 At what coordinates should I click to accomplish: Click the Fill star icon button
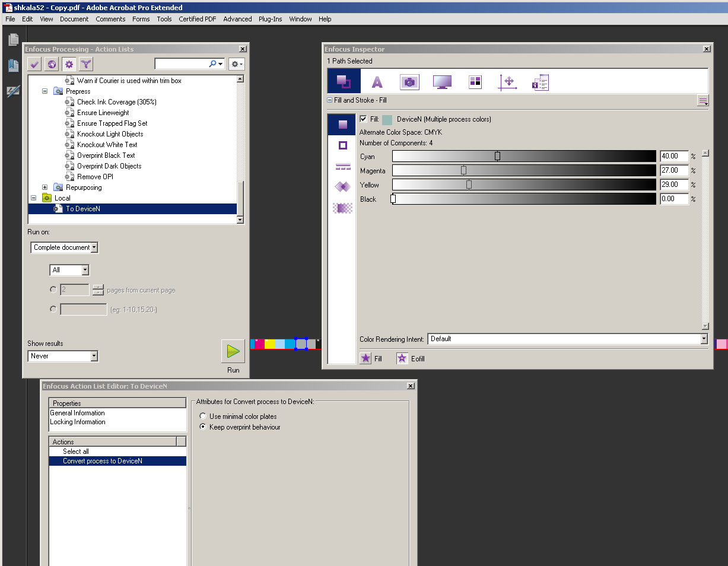coord(365,358)
